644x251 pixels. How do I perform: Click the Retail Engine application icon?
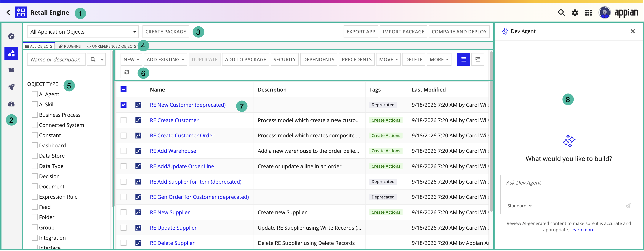pos(21,12)
